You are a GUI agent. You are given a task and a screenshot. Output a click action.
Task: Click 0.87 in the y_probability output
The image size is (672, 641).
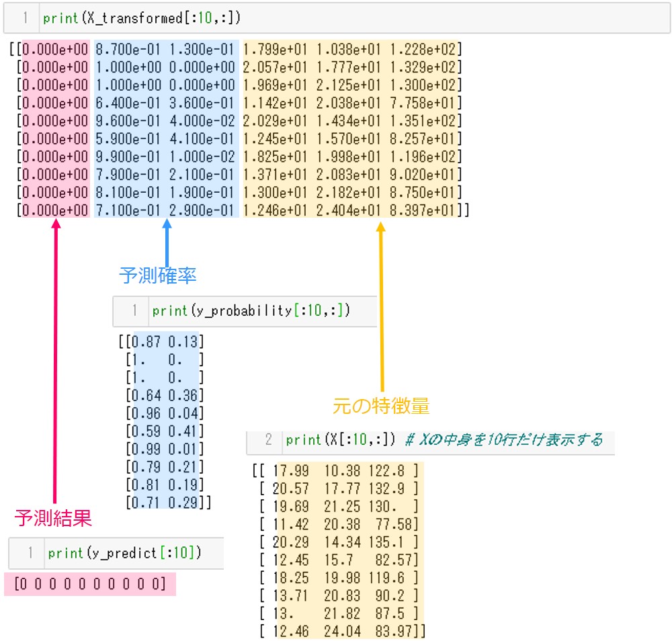coord(148,341)
